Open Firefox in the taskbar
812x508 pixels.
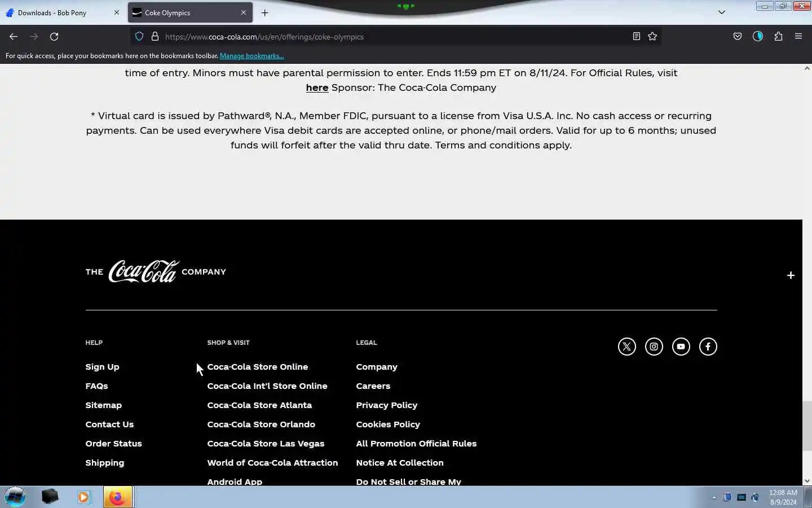click(117, 497)
